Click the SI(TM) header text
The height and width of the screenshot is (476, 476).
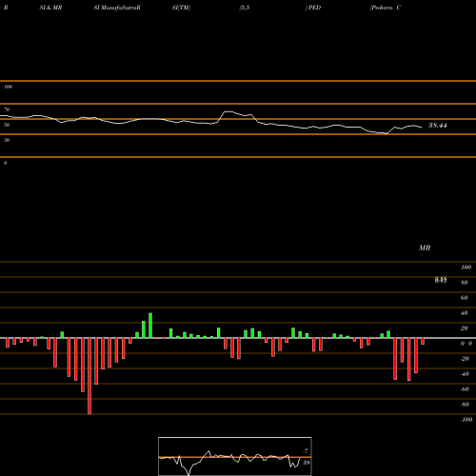181,8
